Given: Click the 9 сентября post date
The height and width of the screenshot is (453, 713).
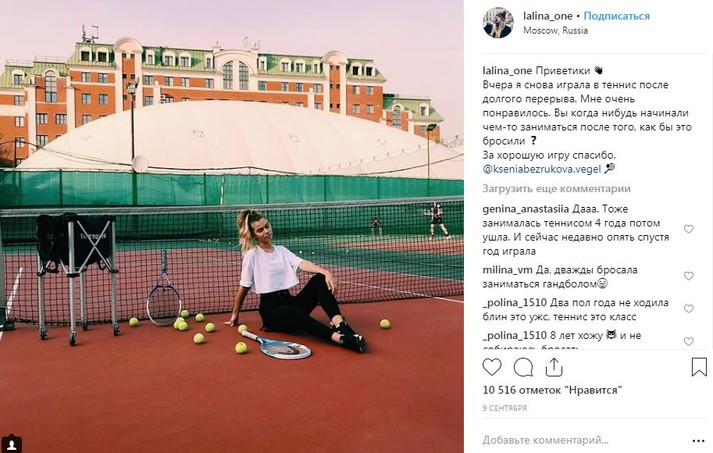Looking at the screenshot, I should [x=504, y=407].
